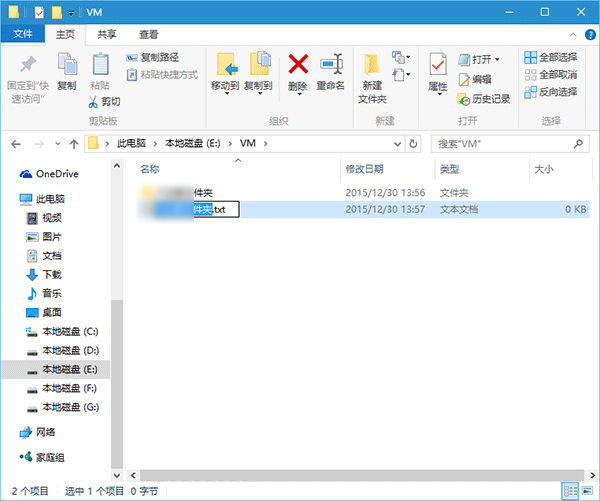Switch to the 主页 (Home) tab
This screenshot has height=501, width=600.
click(65, 34)
